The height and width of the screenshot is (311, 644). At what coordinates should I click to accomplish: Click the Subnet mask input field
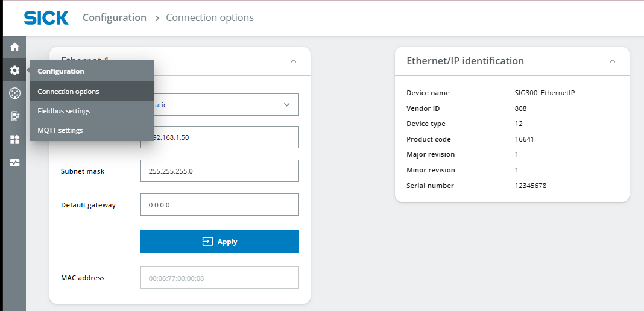(x=219, y=171)
